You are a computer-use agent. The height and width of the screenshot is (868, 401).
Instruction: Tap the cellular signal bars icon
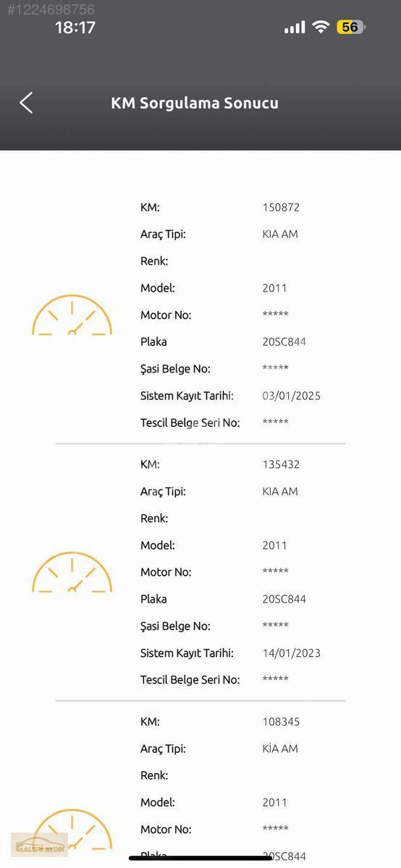click(x=295, y=27)
